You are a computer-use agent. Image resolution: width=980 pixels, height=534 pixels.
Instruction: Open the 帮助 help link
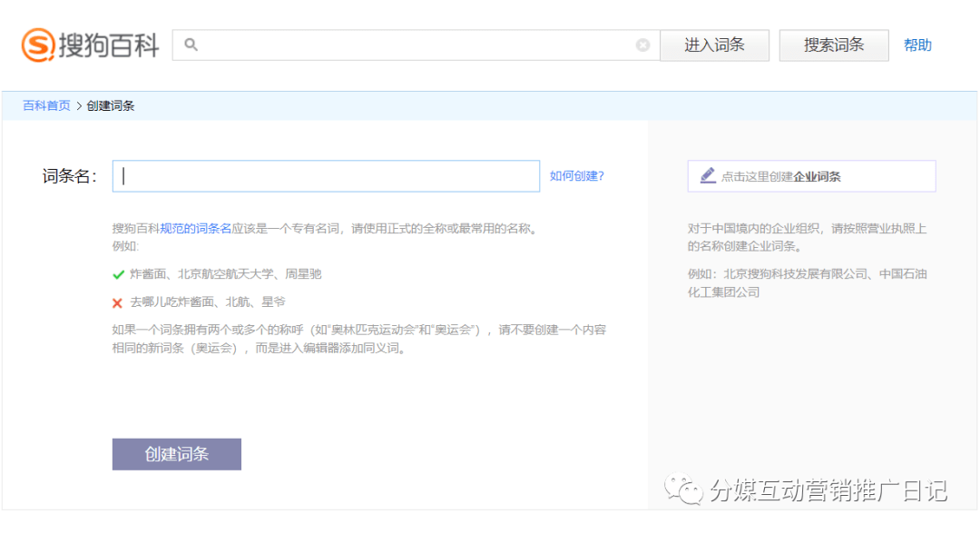tap(917, 45)
